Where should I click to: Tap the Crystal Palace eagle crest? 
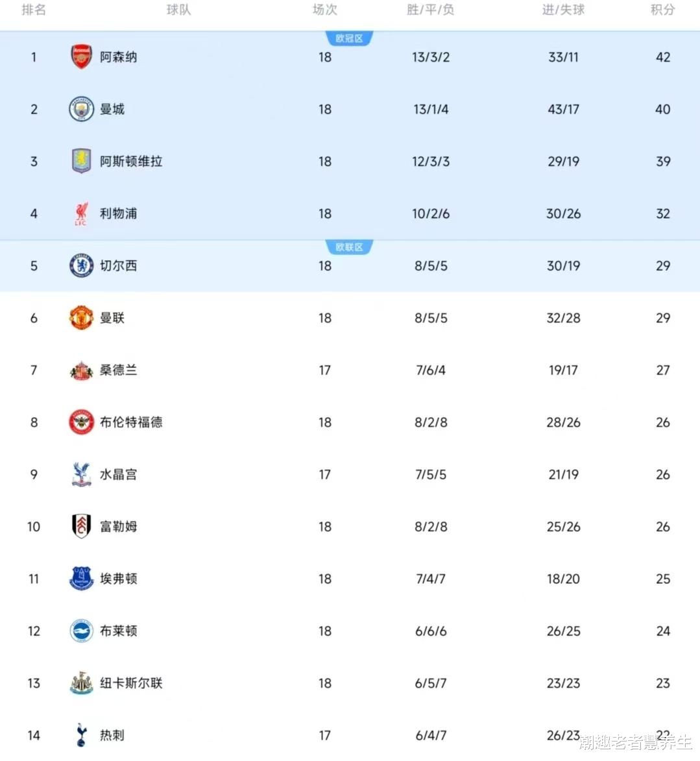coord(81,474)
